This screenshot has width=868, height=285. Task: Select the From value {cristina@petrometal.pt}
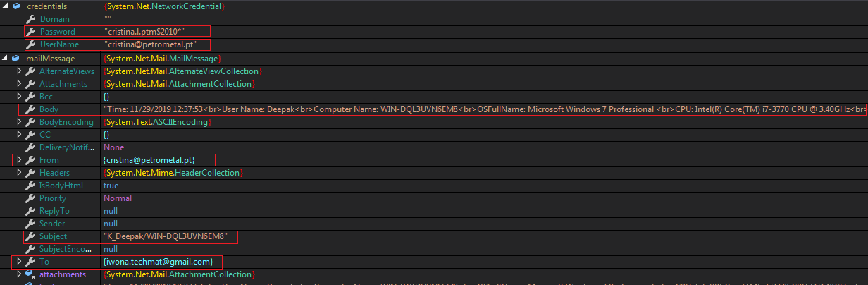pos(149,160)
